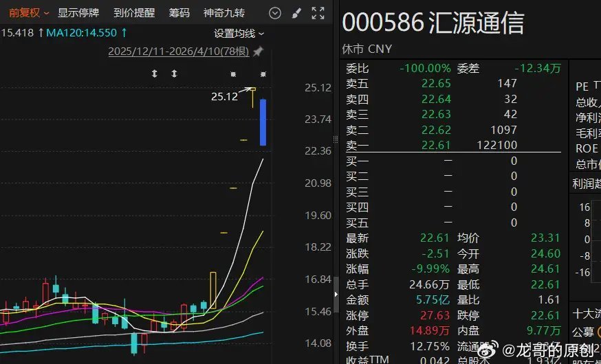This screenshot has height=364, width=601.
Task: Click the 25.12 high price annotation
Action: [225, 96]
